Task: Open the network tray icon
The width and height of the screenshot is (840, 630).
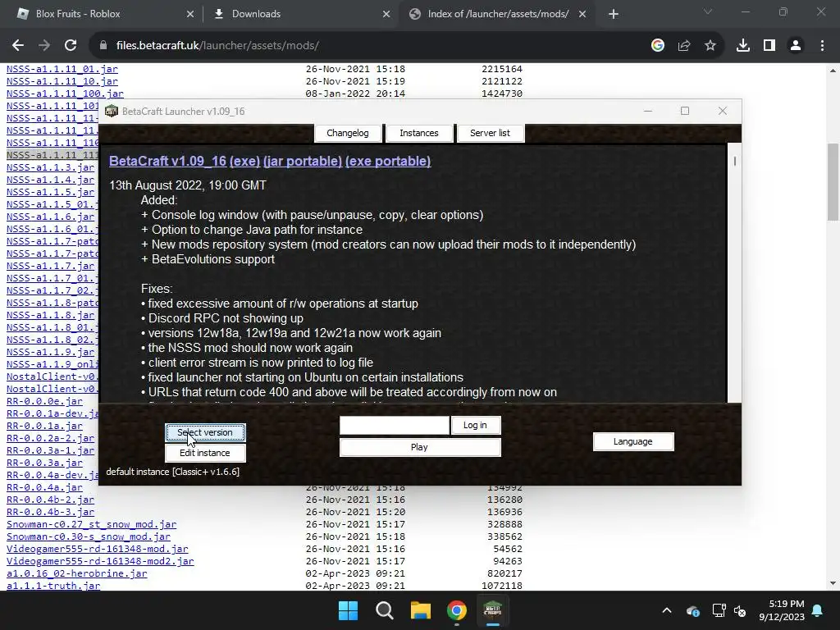Action: coord(719,610)
